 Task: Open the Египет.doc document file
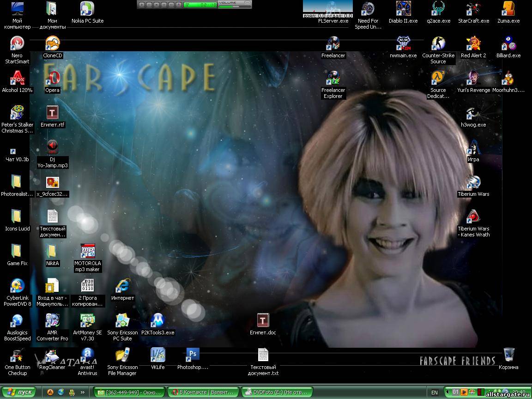click(263, 321)
